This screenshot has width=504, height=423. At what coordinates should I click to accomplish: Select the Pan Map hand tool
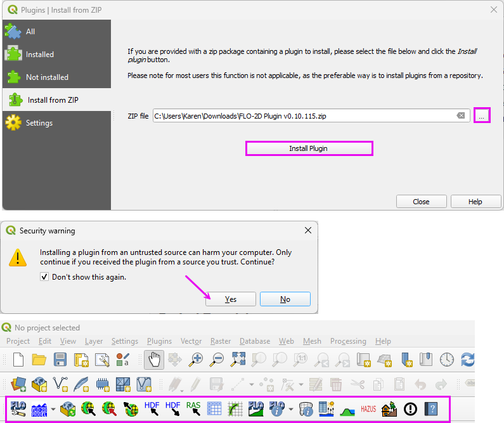pos(154,360)
